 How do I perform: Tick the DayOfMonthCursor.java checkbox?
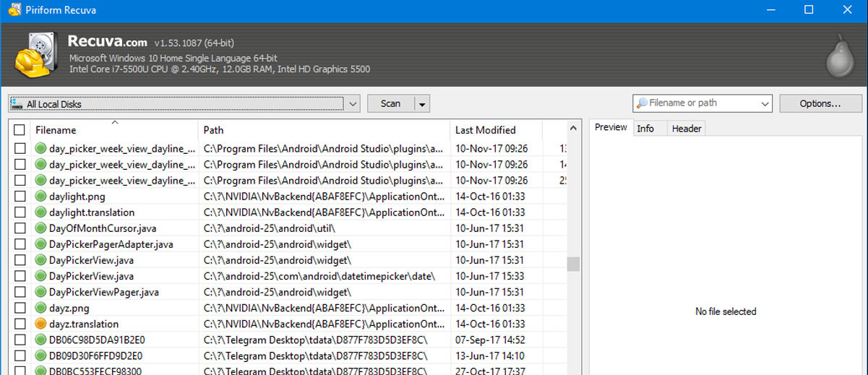pos(20,228)
